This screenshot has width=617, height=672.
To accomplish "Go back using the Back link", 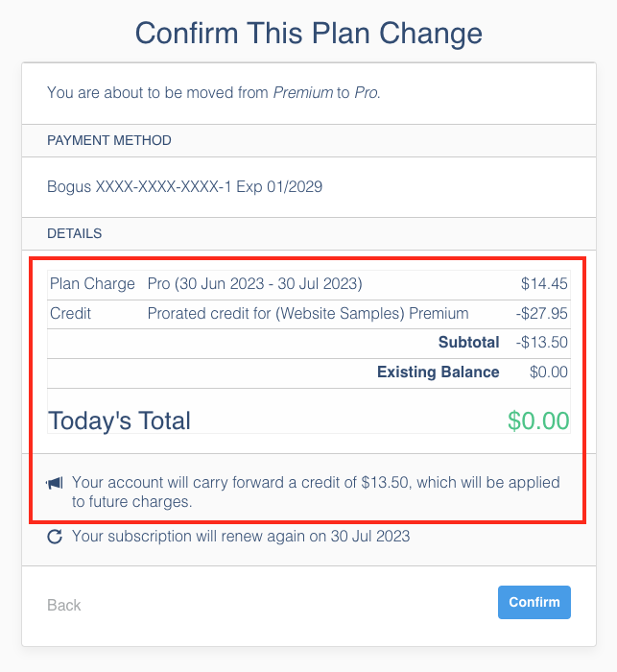I will [x=64, y=605].
